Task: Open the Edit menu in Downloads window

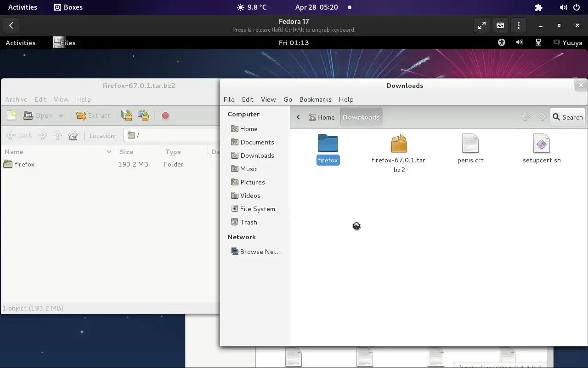Action: (248, 99)
